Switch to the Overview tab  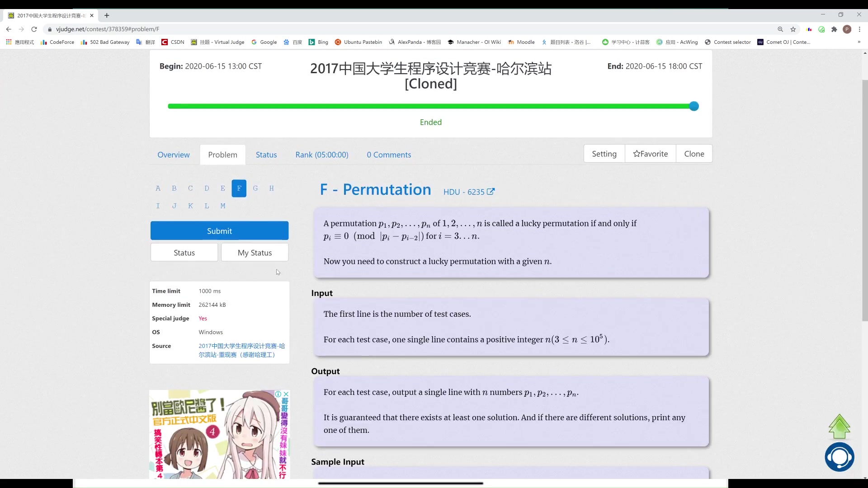point(174,155)
